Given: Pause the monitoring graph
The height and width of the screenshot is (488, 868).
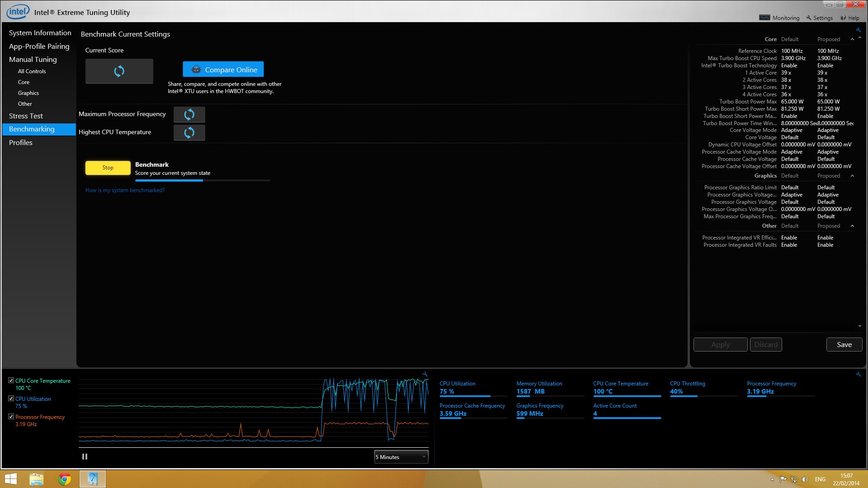Looking at the screenshot, I should 85,457.
